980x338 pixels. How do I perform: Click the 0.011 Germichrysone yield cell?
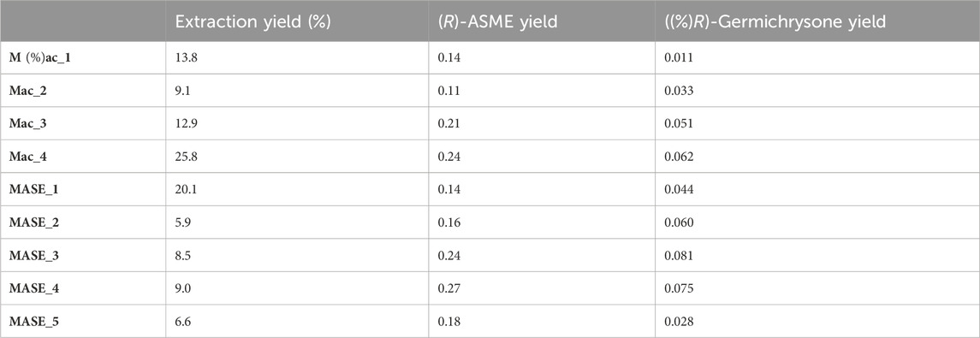680,57
